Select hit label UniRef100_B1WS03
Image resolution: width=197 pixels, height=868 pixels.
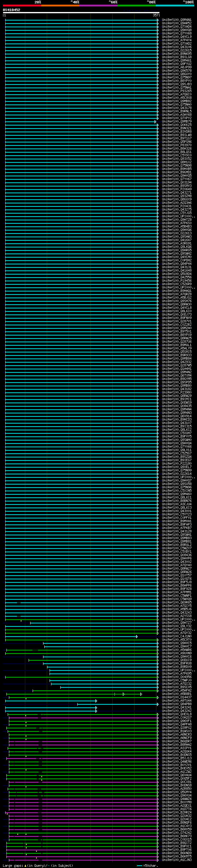point(177,731)
